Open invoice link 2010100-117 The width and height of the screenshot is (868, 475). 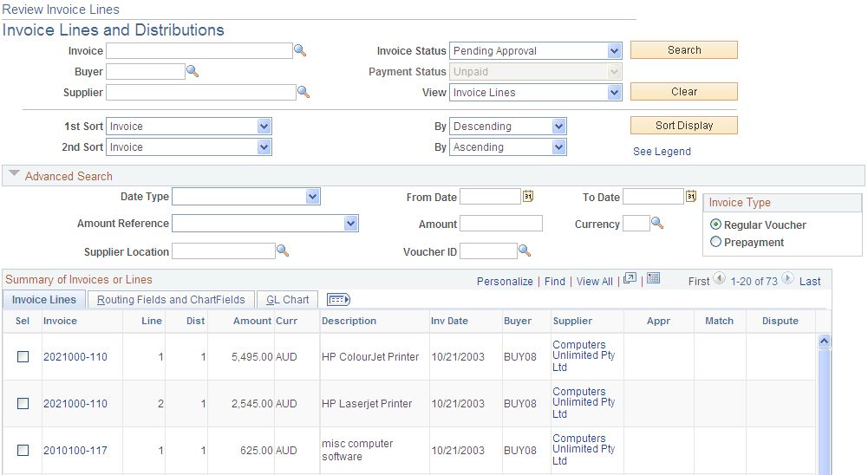click(x=75, y=451)
